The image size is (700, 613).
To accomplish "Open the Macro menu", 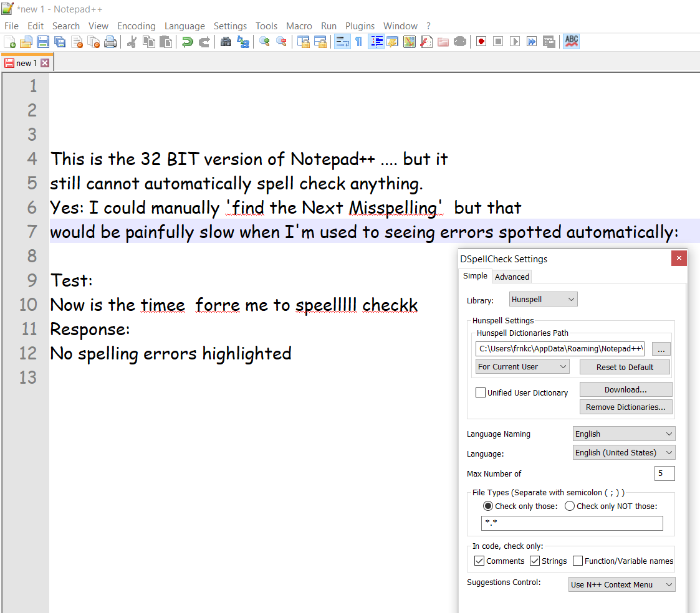I will (299, 26).
